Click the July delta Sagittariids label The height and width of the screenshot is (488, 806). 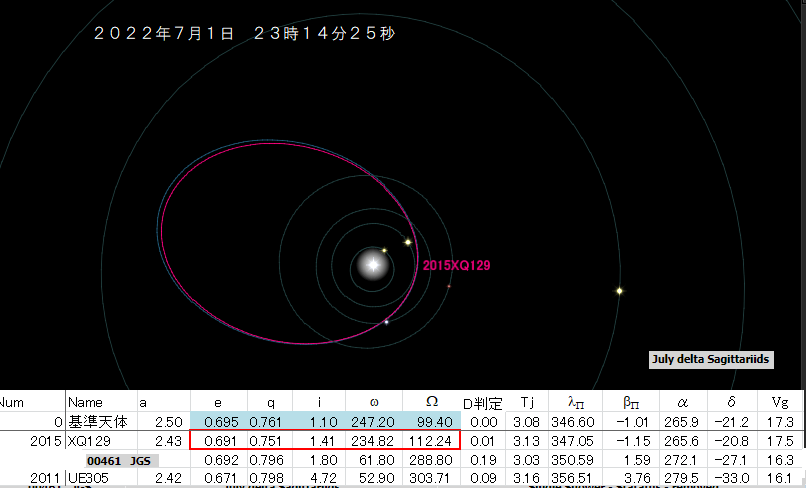pos(712,360)
